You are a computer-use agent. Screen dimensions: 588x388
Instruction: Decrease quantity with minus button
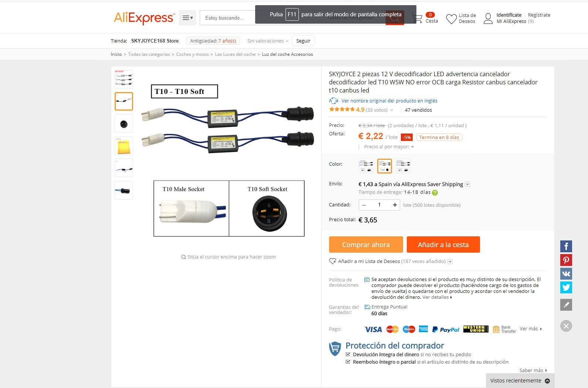click(x=364, y=205)
